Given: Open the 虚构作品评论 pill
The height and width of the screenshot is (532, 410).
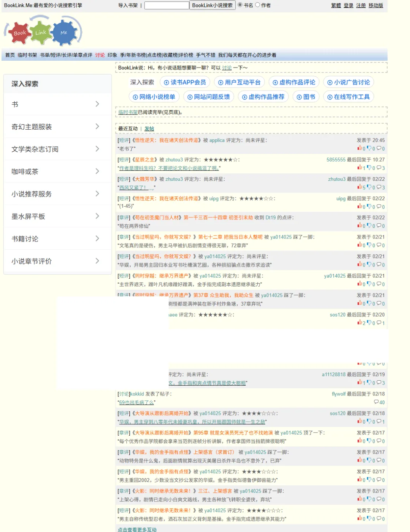Looking at the screenshot, I should 294,82.
